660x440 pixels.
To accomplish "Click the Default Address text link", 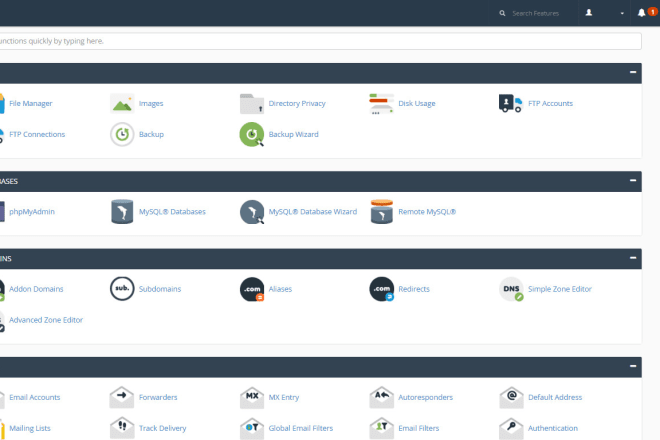I will tap(555, 397).
